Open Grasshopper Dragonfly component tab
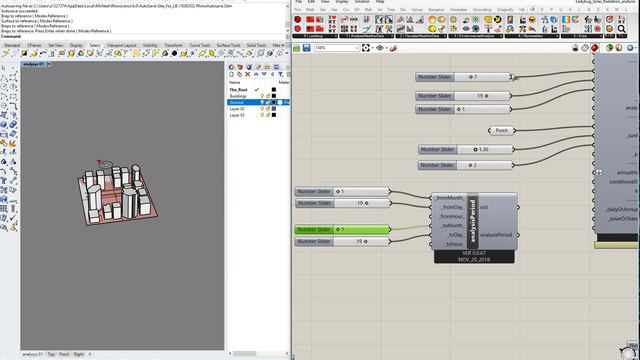The height and width of the screenshot is (360, 640). coord(505,9)
